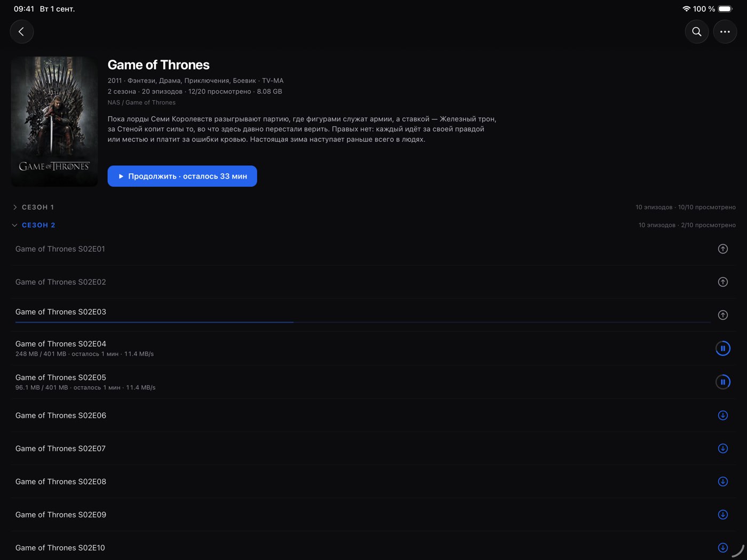Go back using the back arrow
This screenshot has width=747, height=560.
(22, 32)
